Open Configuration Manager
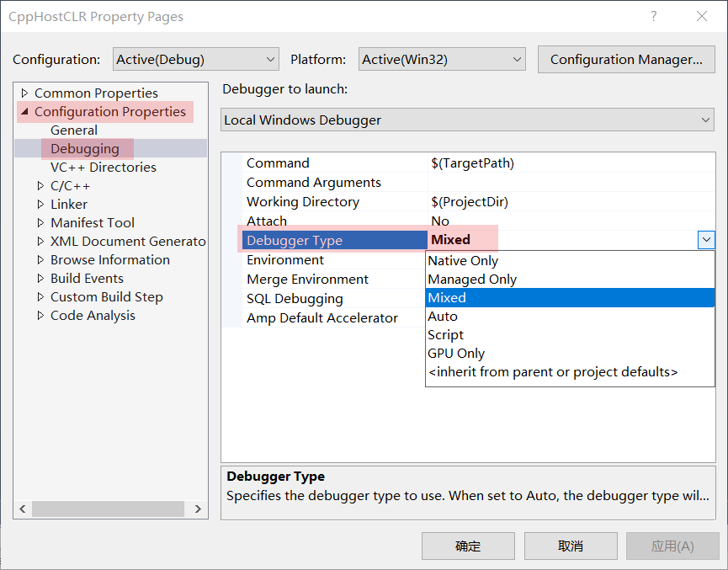The height and width of the screenshot is (570, 728). click(x=626, y=59)
